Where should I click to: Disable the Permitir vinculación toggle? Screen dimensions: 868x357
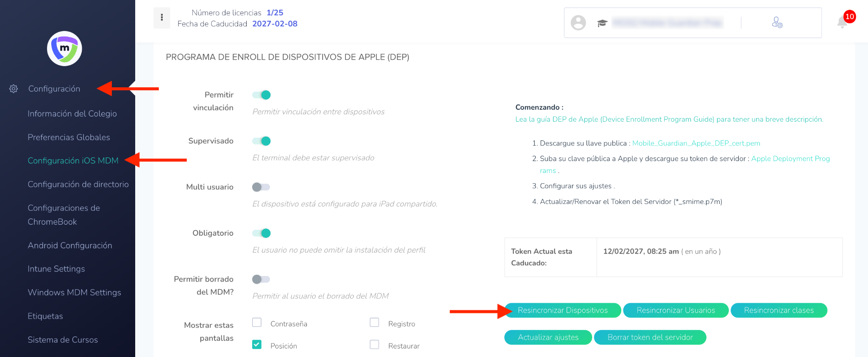coord(262,95)
